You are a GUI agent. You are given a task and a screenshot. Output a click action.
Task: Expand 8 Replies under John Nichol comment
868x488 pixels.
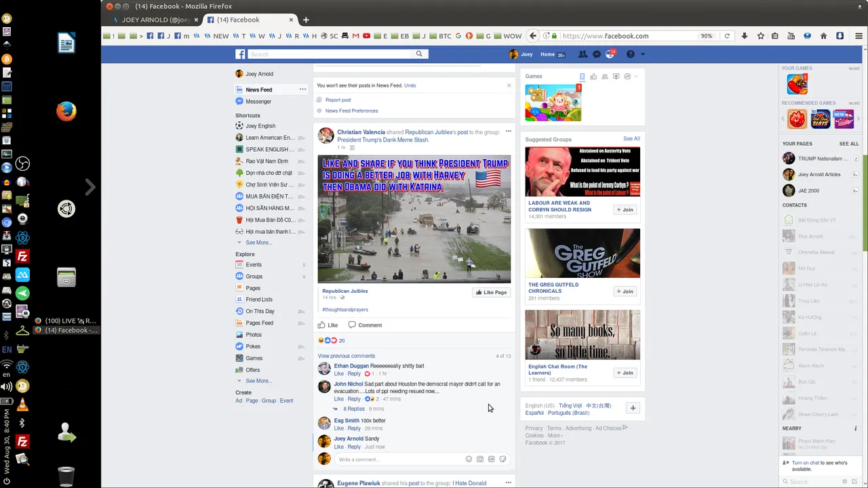click(x=354, y=409)
